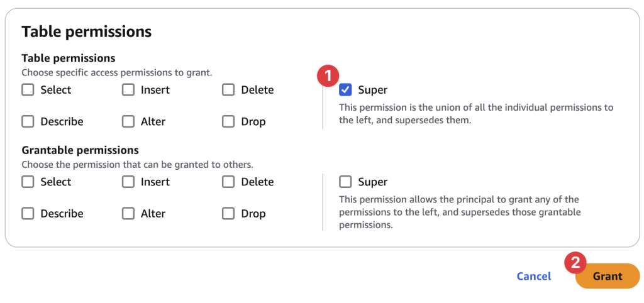Tick Delete checkbox under Grantable permissions
This screenshot has width=644, height=303.
coord(228,182)
